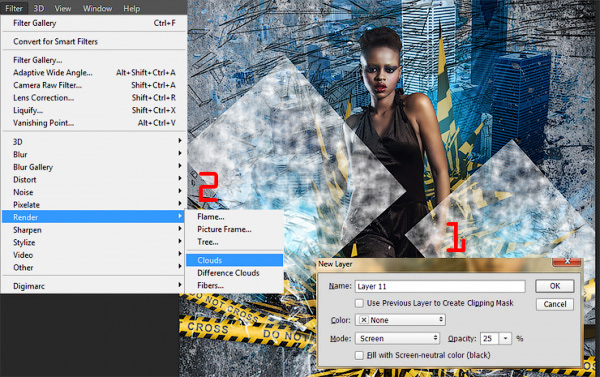Choose Flame... from Render submenu
The width and height of the screenshot is (600, 377).
coord(234,217)
